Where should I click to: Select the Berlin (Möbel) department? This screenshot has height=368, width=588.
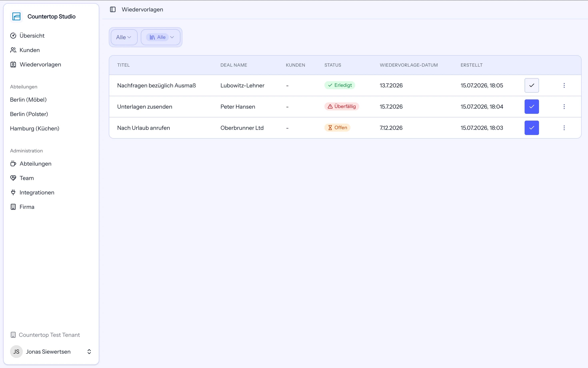tap(28, 100)
